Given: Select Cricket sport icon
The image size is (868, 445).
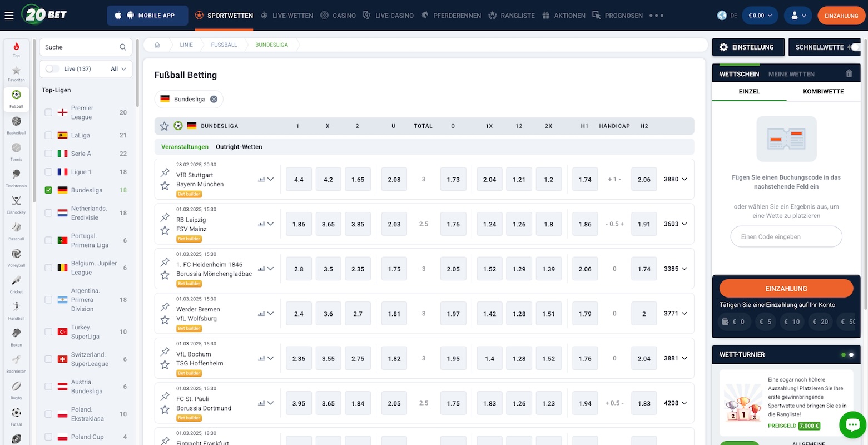Looking at the screenshot, I should (16, 284).
